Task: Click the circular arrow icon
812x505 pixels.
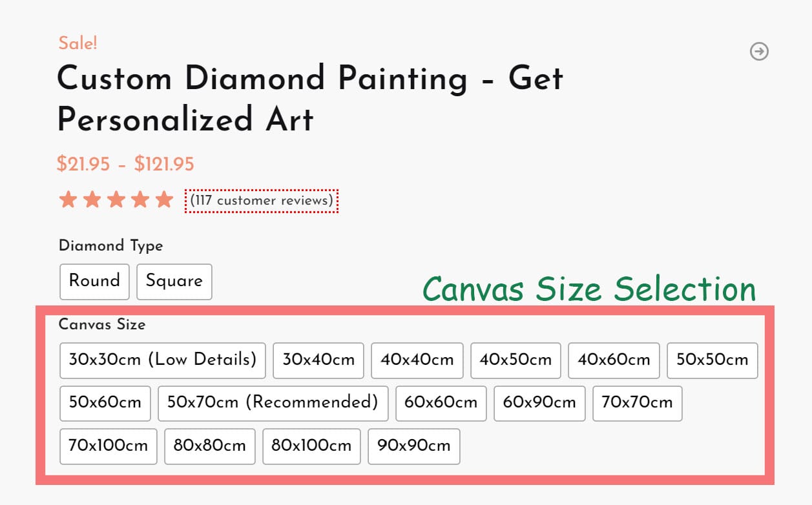Action: (x=760, y=52)
